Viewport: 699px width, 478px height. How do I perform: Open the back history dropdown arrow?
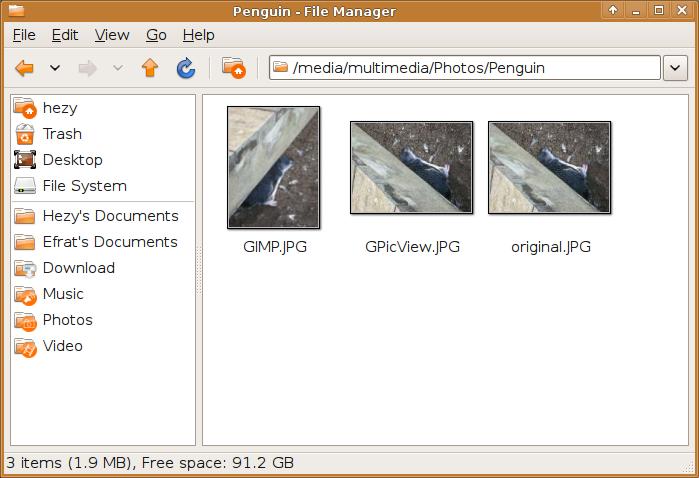tap(55, 68)
